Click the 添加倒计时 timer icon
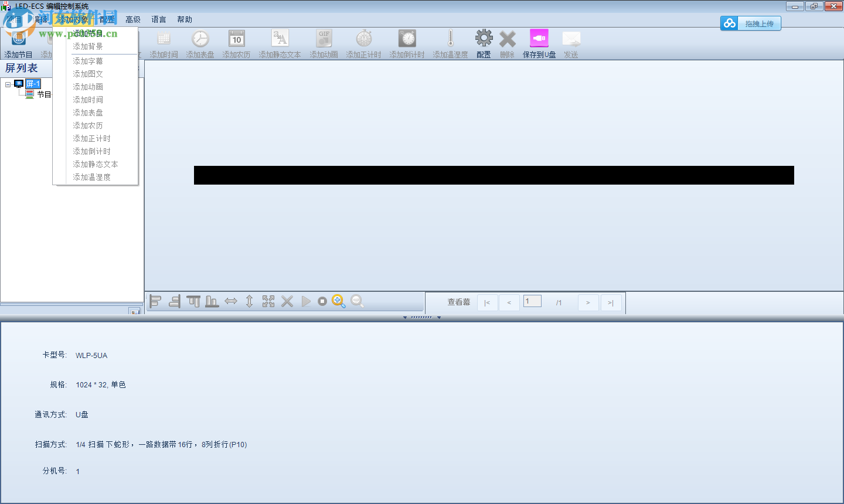844x504 pixels. (407, 39)
